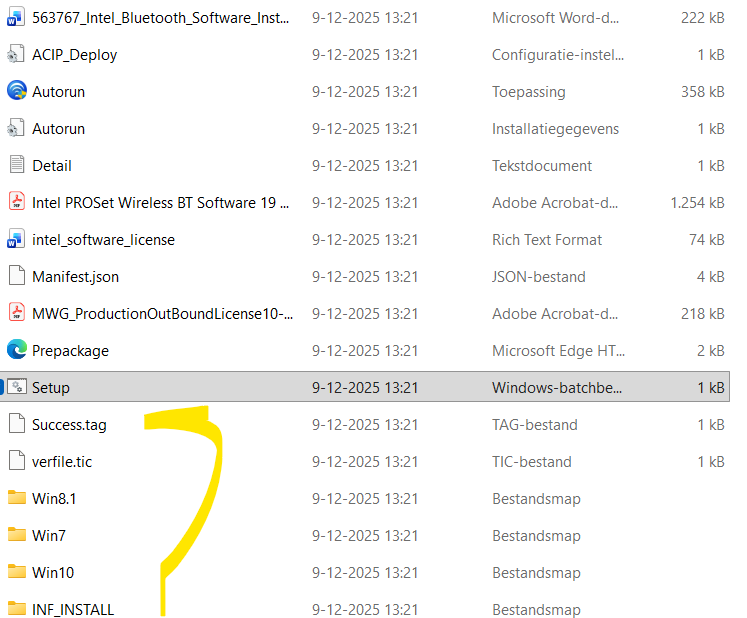Click the INF_INSTALL folder icon

click(x=16, y=610)
